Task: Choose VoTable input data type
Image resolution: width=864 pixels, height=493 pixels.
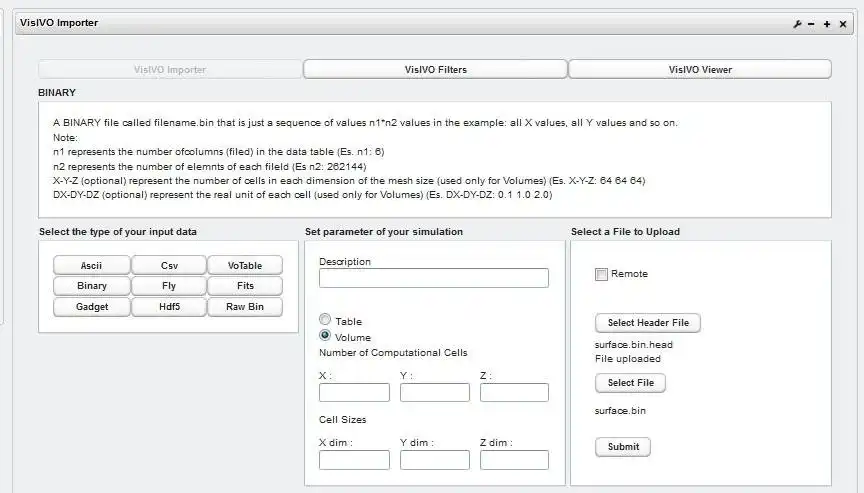Action: (245, 266)
